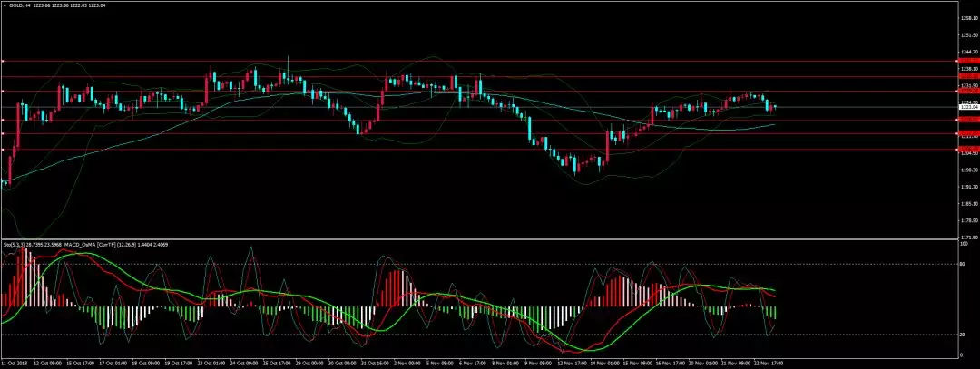The image size is (980, 369).
Task: Click the separator between chart and indicator panel
Action: (x=479, y=239)
